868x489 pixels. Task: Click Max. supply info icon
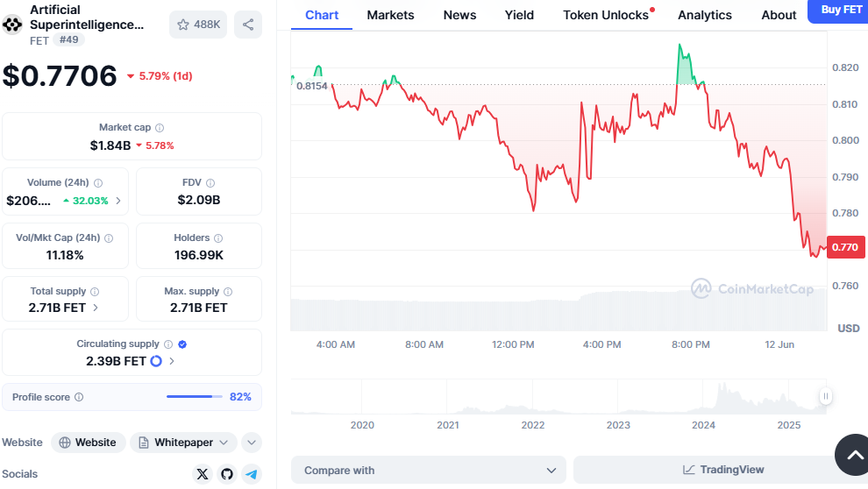coord(228,292)
